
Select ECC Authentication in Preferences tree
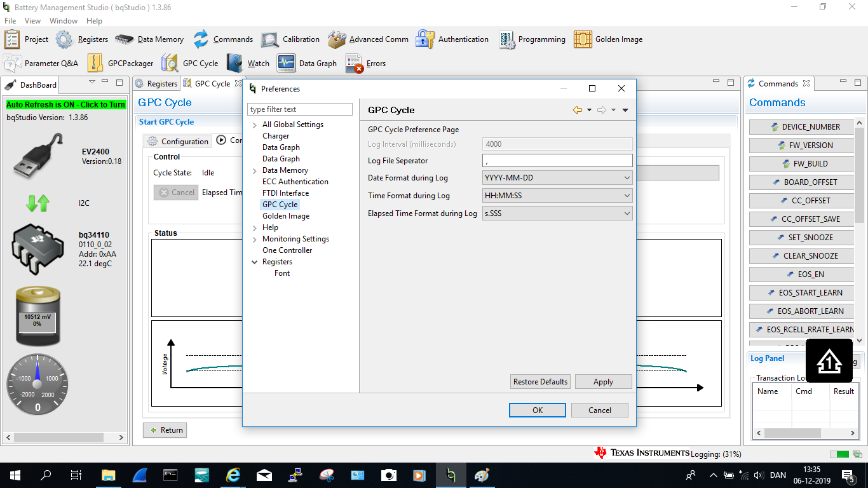[295, 182]
